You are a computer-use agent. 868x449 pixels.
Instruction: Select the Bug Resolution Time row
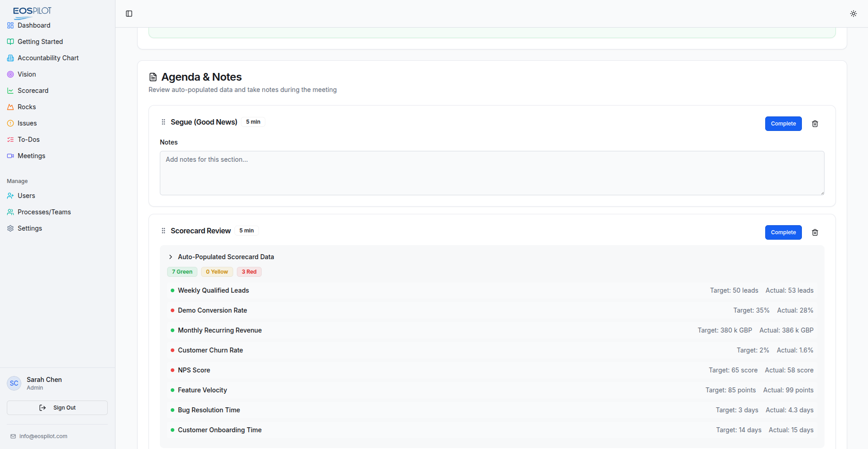tap(492, 410)
